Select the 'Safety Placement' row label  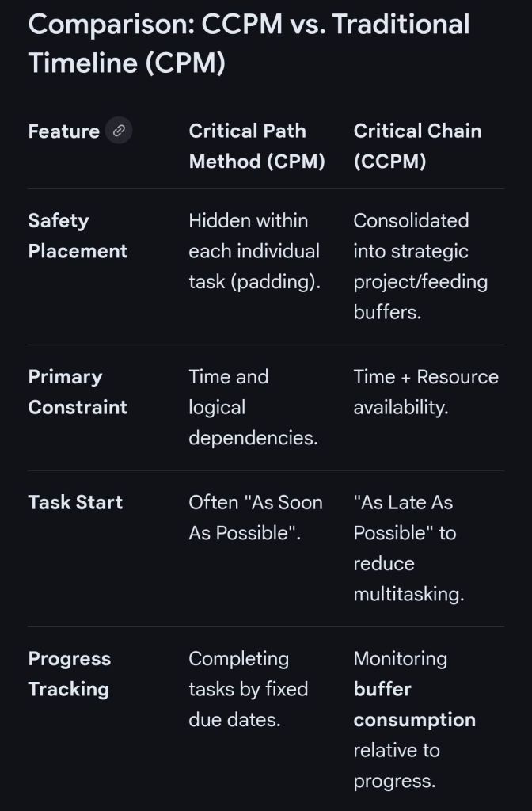click(x=78, y=236)
